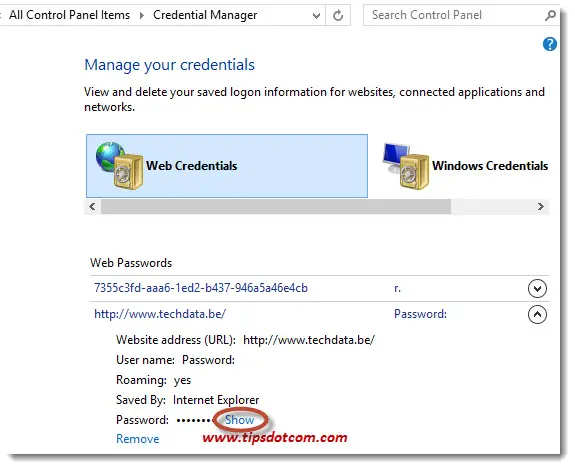Refresh the Credential Manager address bar
The image size is (575, 469).
pyautogui.click(x=338, y=15)
